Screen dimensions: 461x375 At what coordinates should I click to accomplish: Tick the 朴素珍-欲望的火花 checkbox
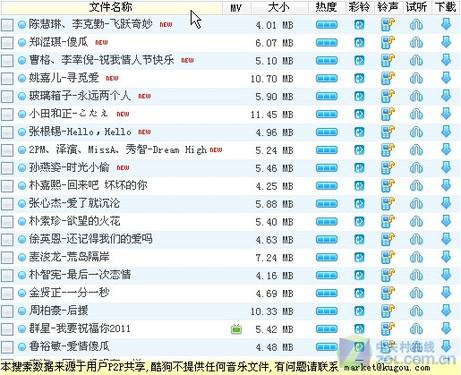coord(7,222)
